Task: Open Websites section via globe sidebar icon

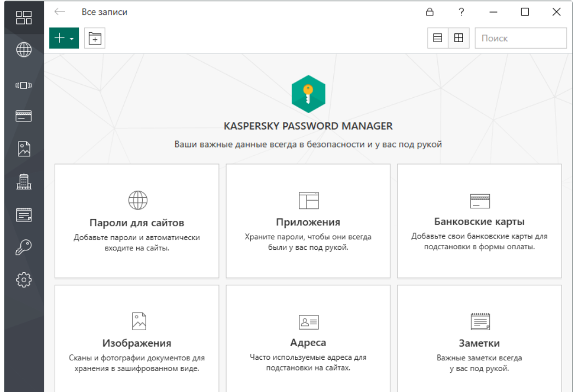Action: [x=24, y=50]
